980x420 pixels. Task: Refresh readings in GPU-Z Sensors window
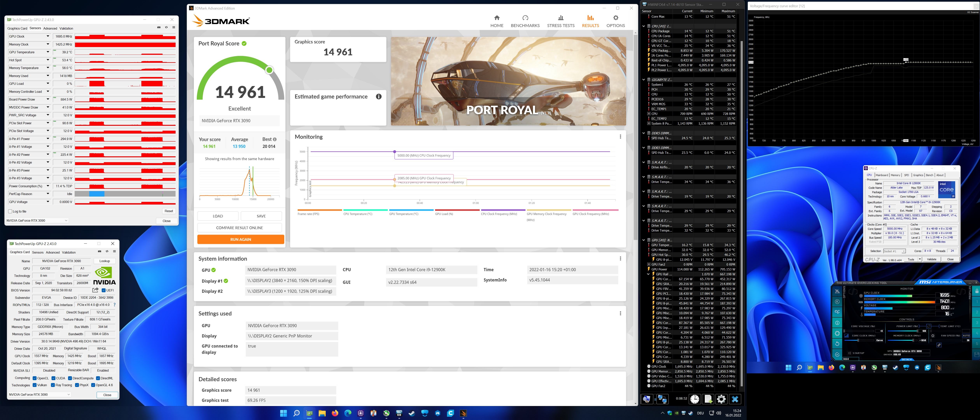(x=166, y=27)
